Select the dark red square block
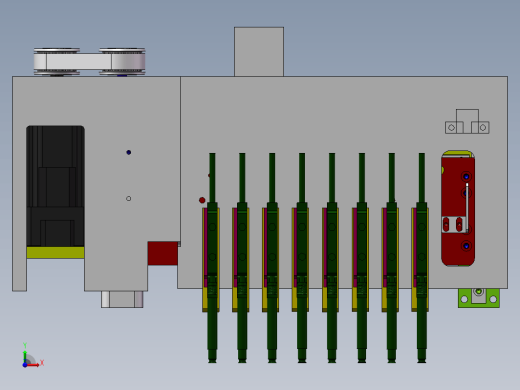Screen dimensions: 520x390 tap(163, 253)
